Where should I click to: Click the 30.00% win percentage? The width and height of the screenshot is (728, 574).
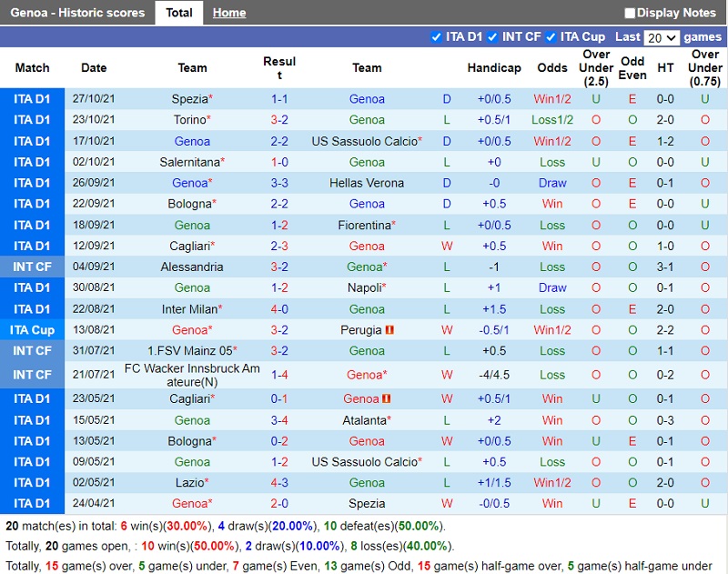click(x=187, y=526)
